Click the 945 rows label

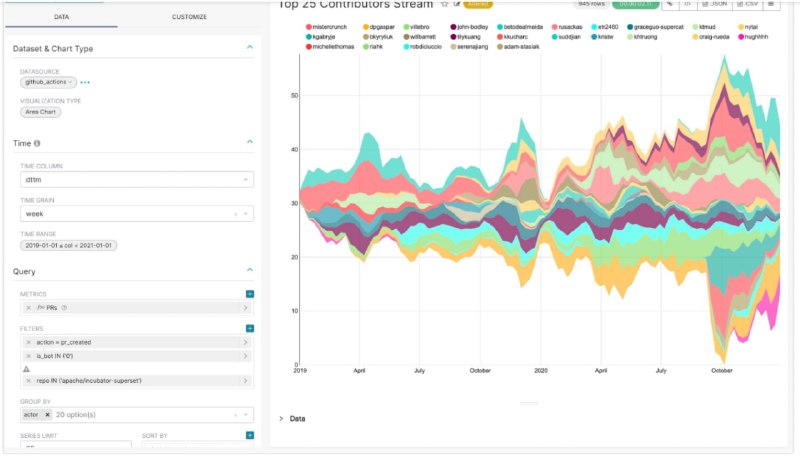click(591, 4)
